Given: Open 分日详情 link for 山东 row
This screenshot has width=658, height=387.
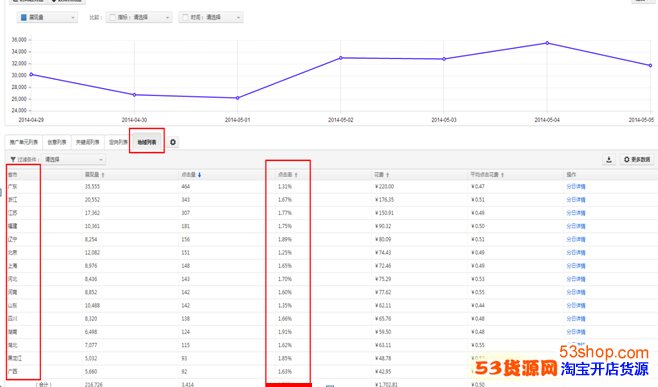Looking at the screenshot, I should tap(576, 306).
